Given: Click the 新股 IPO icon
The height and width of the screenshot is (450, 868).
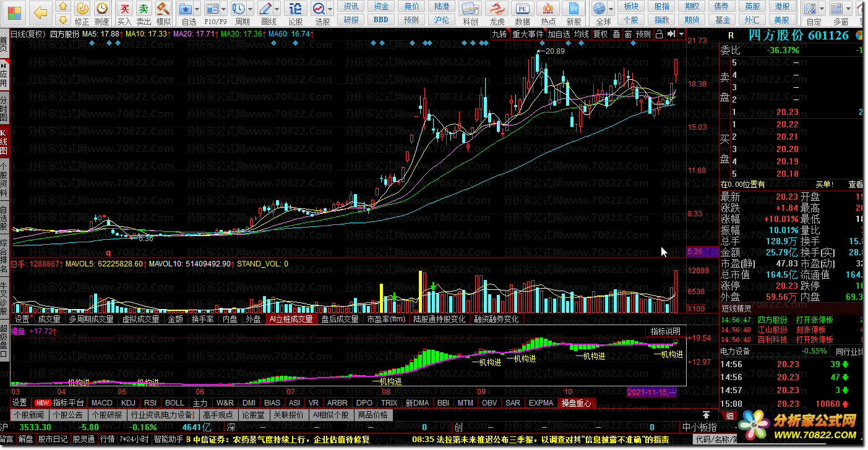Looking at the screenshot, I should [574, 9].
